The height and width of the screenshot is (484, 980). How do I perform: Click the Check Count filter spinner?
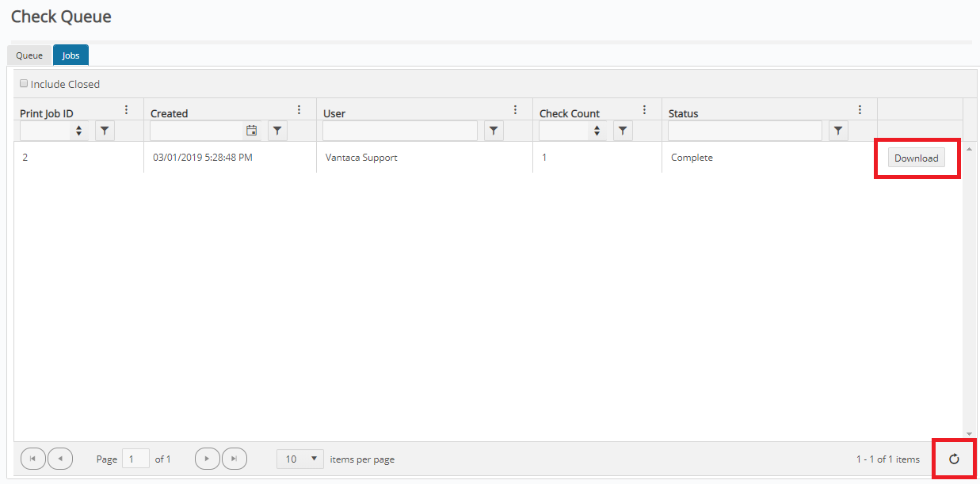click(597, 131)
